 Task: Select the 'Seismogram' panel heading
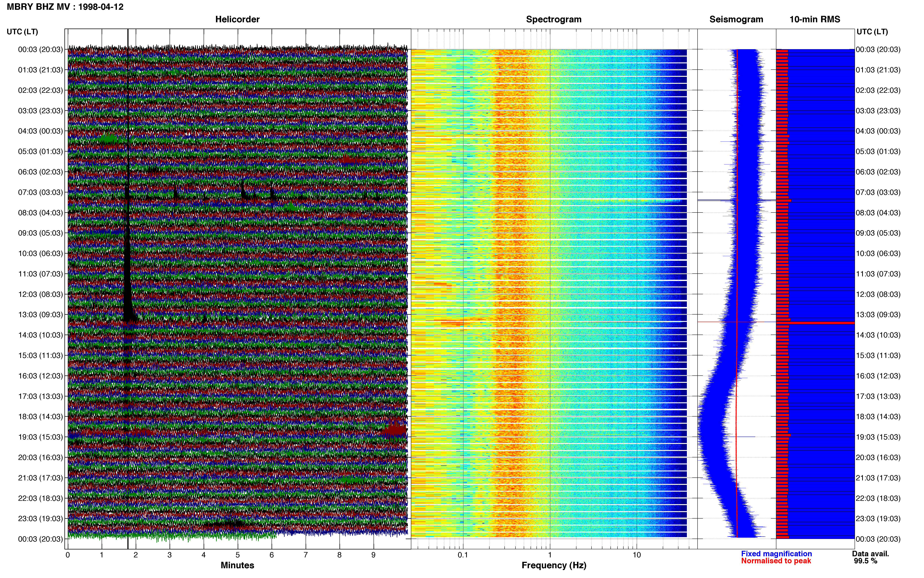click(736, 20)
